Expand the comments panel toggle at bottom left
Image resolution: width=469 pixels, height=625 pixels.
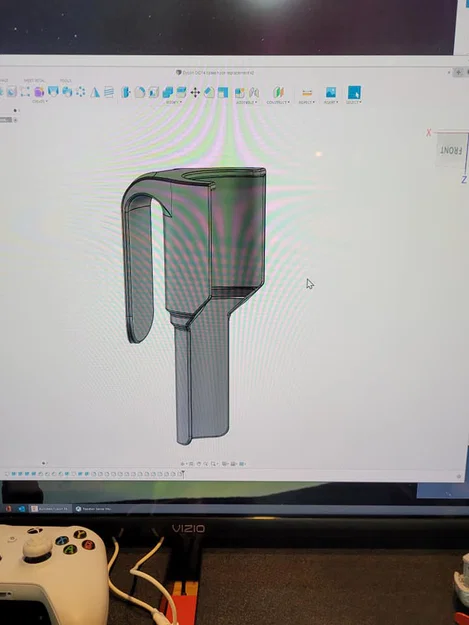pyautogui.click(x=43, y=463)
